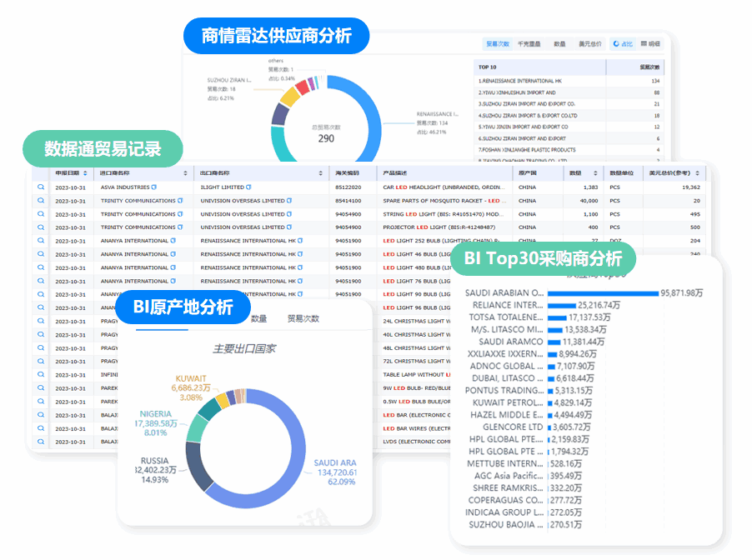Click the magnifier icon on the ASVA INDUSTRIES row

coord(39,187)
